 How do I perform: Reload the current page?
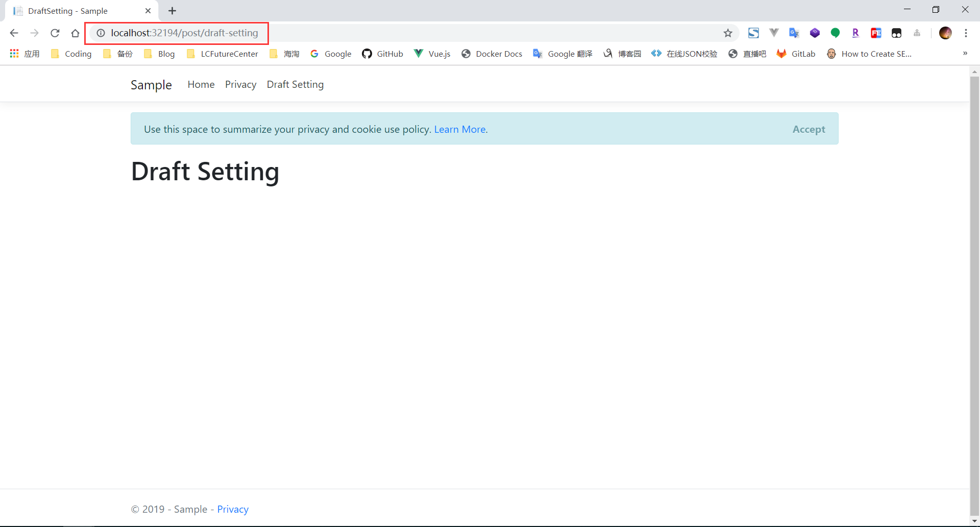click(x=55, y=33)
